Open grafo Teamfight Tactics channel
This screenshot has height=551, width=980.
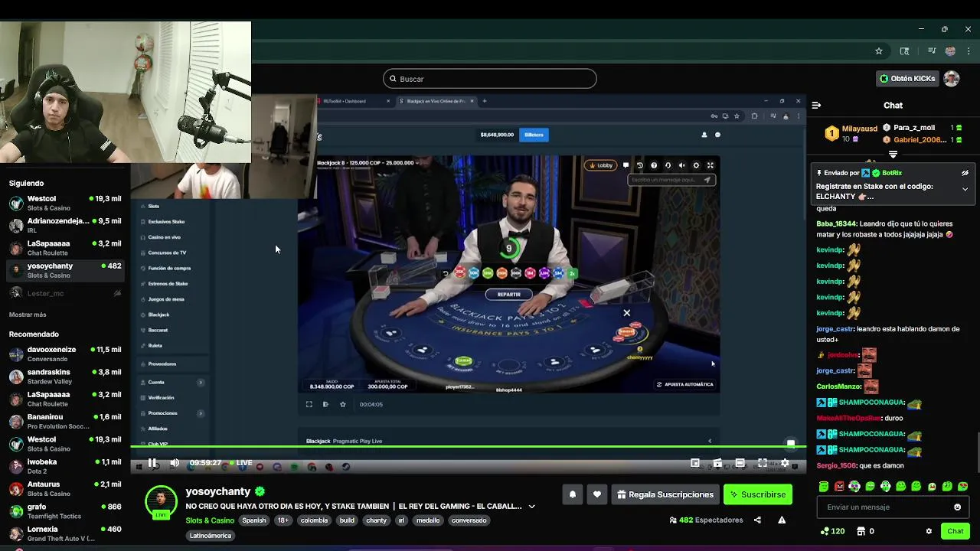[65, 511]
